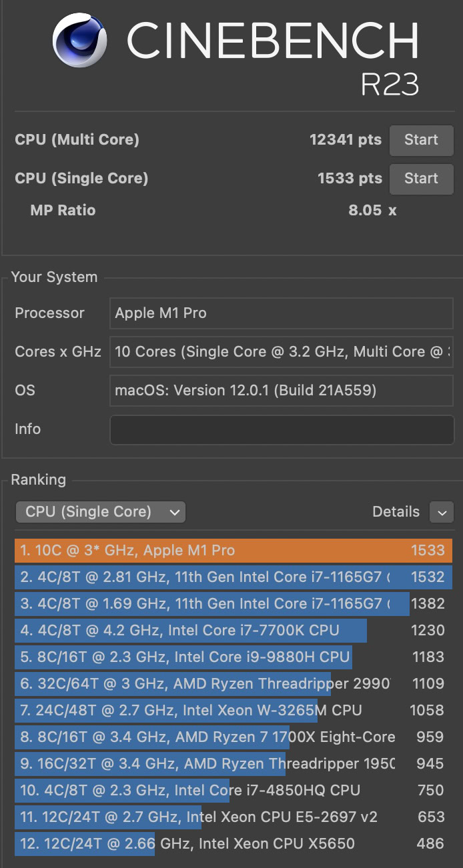Image resolution: width=463 pixels, height=868 pixels.
Task: Click into the Info text field
Action: point(281,429)
